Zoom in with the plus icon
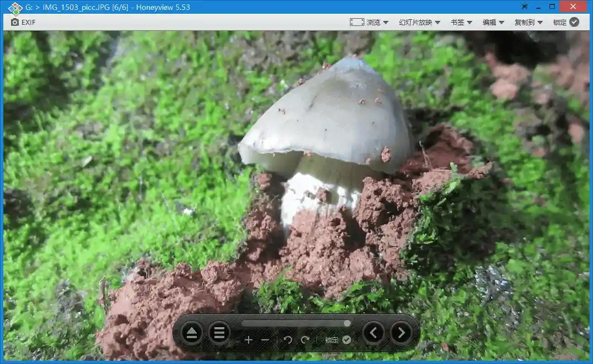This screenshot has height=364, width=593. click(x=249, y=340)
